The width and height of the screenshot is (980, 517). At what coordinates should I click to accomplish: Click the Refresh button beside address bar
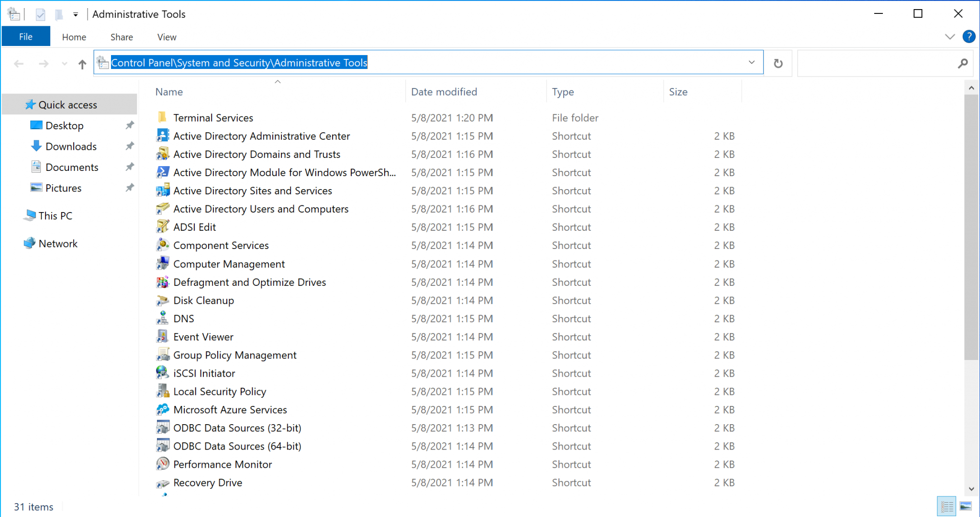[x=778, y=63]
